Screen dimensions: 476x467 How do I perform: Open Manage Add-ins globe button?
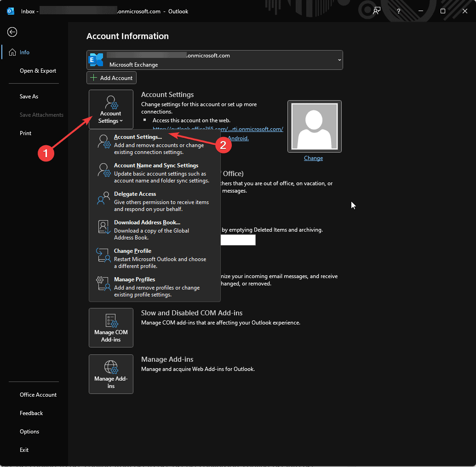tap(111, 374)
